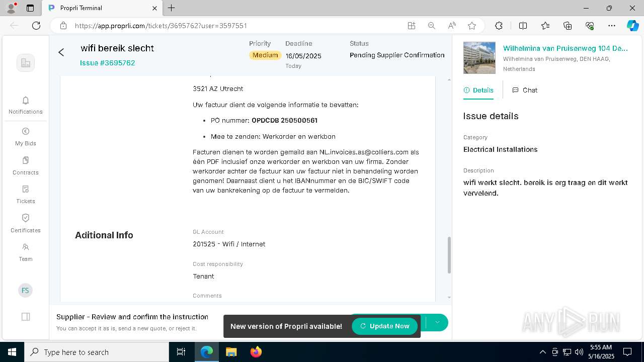Image resolution: width=644 pixels, height=362 pixels.
Task: Open the browser apps grid icon in address bar
Action: (x=412, y=26)
